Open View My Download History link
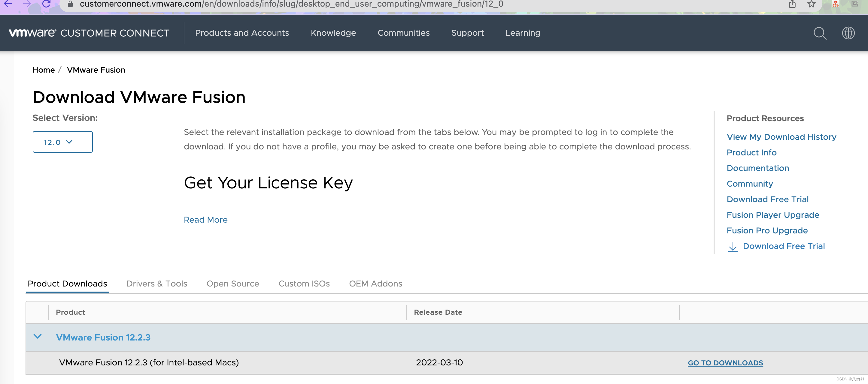The height and width of the screenshot is (384, 868). (782, 137)
